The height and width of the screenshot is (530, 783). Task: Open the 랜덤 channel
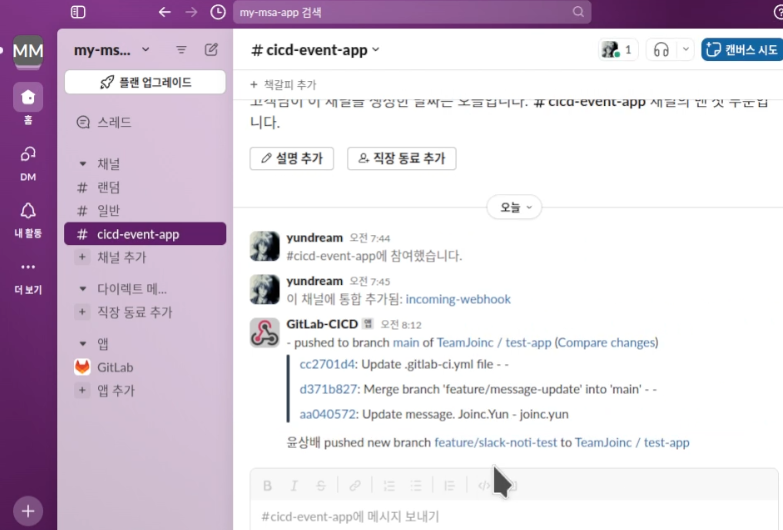point(145,187)
